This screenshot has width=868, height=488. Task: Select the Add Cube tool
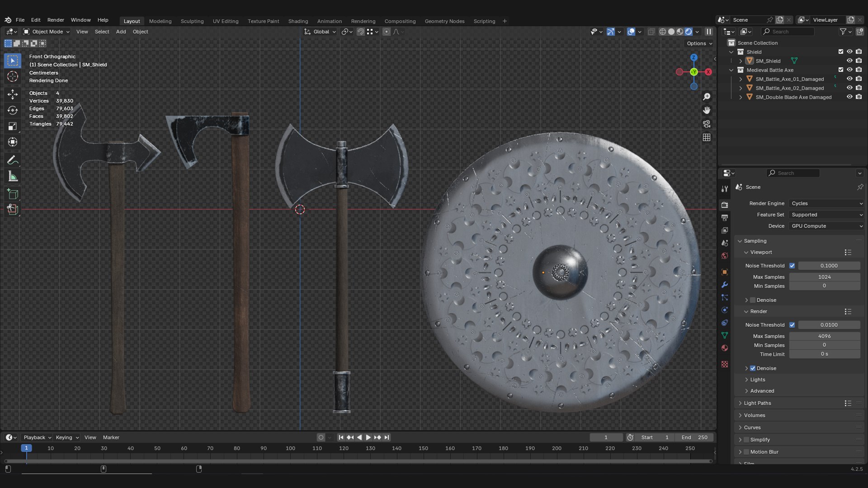tap(13, 194)
